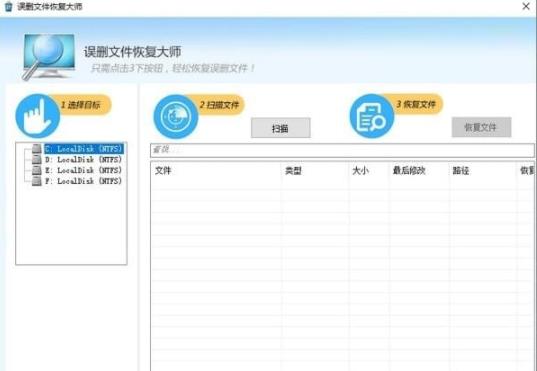Click the 2 扫描文件 step label
The image size is (537, 371).
[x=219, y=105]
